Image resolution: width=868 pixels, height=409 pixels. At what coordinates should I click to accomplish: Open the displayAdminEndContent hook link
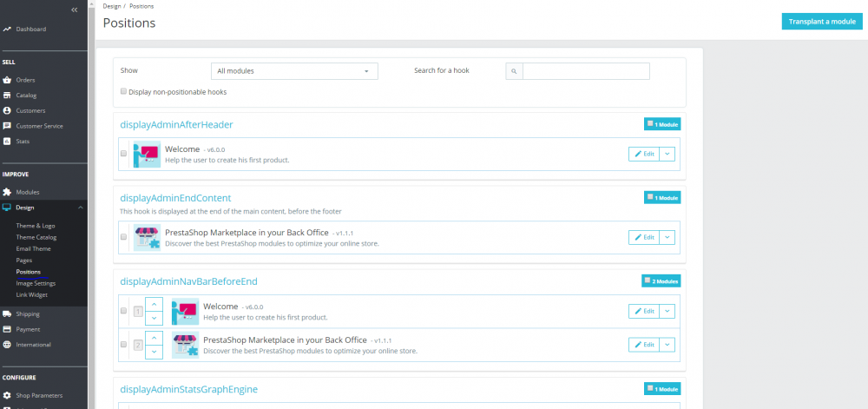[175, 198]
